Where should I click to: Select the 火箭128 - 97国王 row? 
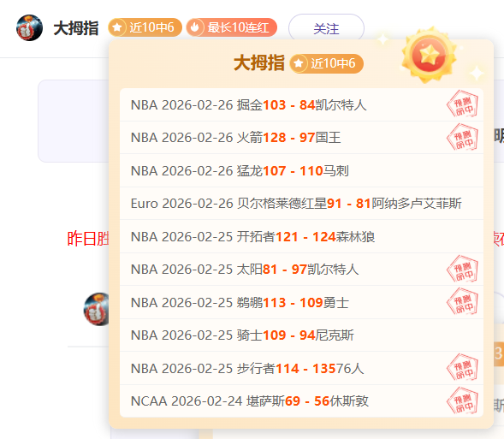coord(301,138)
